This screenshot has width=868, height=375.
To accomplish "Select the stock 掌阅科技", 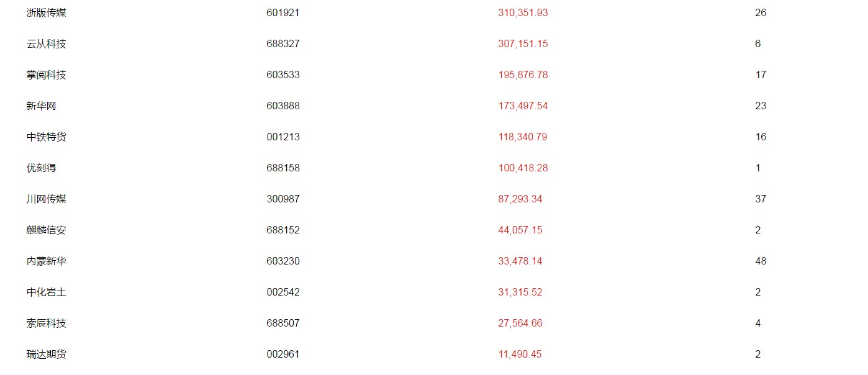I will (47, 75).
